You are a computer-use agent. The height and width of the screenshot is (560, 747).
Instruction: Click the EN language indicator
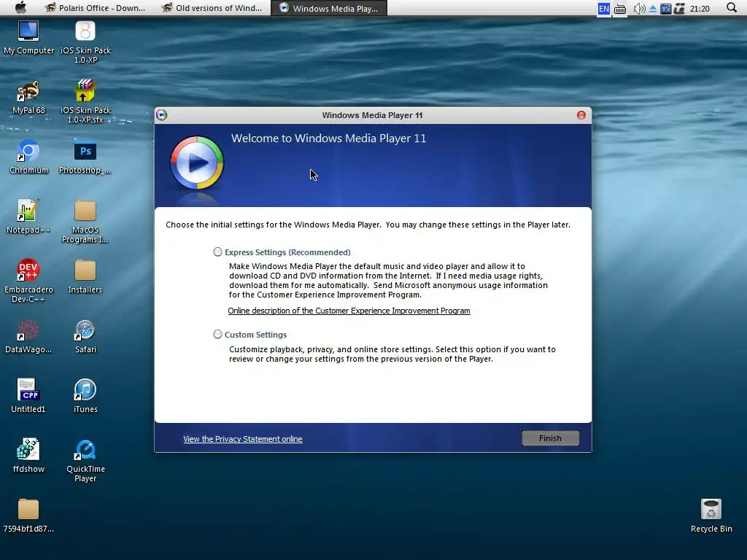point(603,9)
